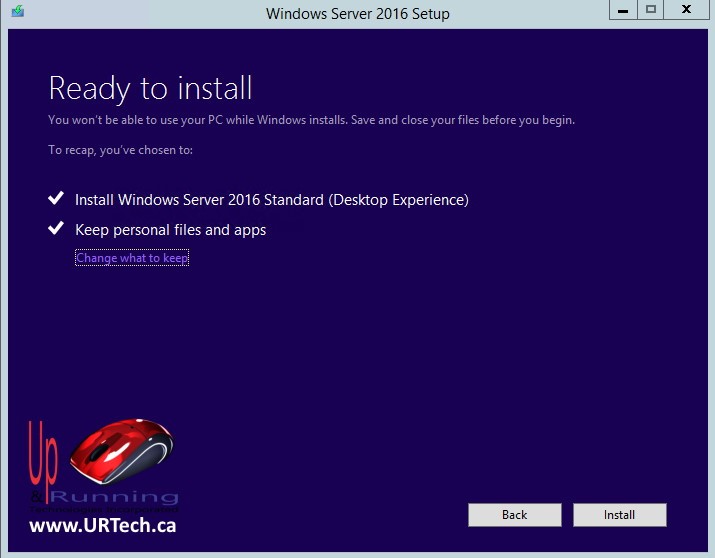Screen dimensions: 715x558
Task: Click the checkmark beside Install Windows Server 2016
Action: click(56, 200)
